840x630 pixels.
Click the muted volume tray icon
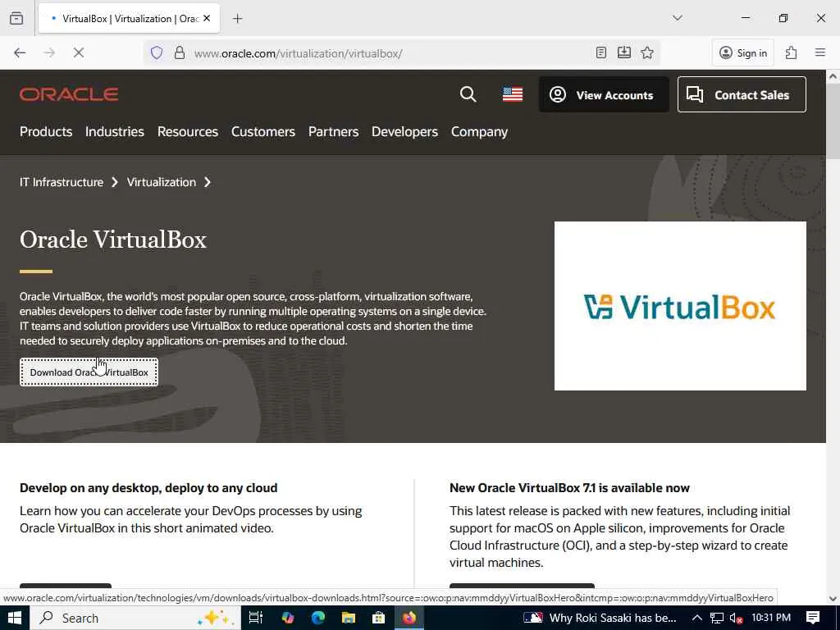click(x=736, y=618)
